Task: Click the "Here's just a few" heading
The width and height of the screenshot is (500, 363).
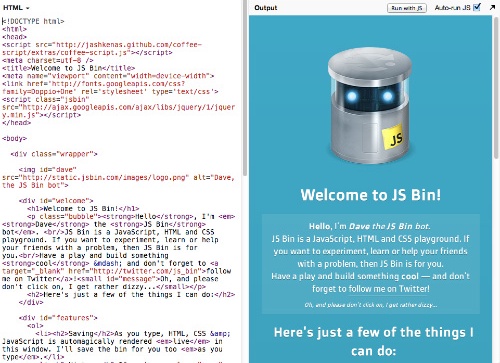Action: 373,341
